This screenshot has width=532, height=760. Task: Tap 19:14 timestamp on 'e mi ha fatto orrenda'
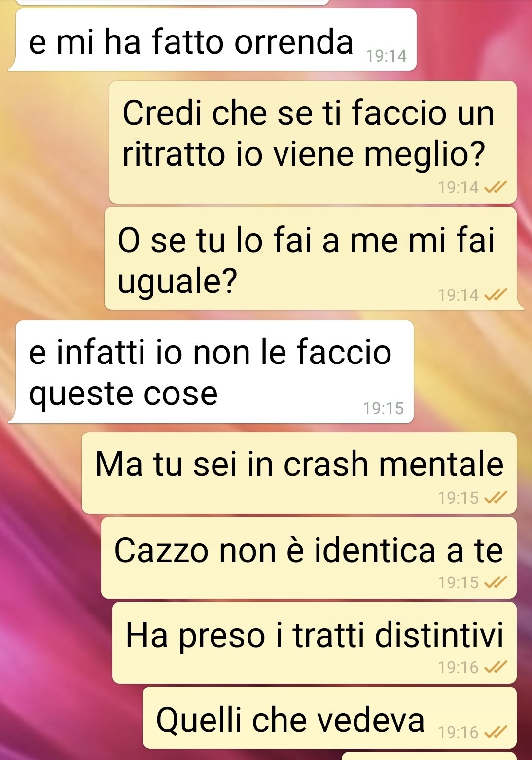[x=386, y=56]
